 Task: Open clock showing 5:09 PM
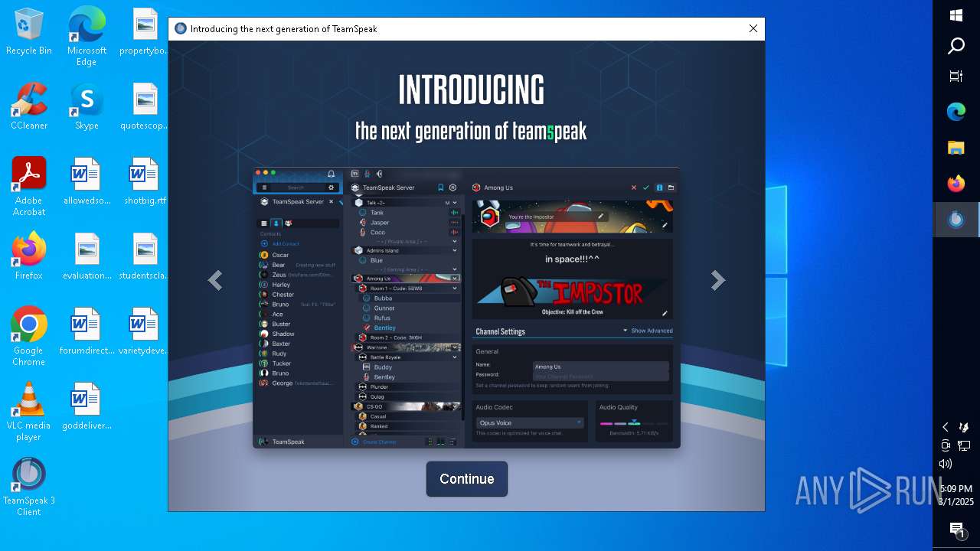(955, 495)
